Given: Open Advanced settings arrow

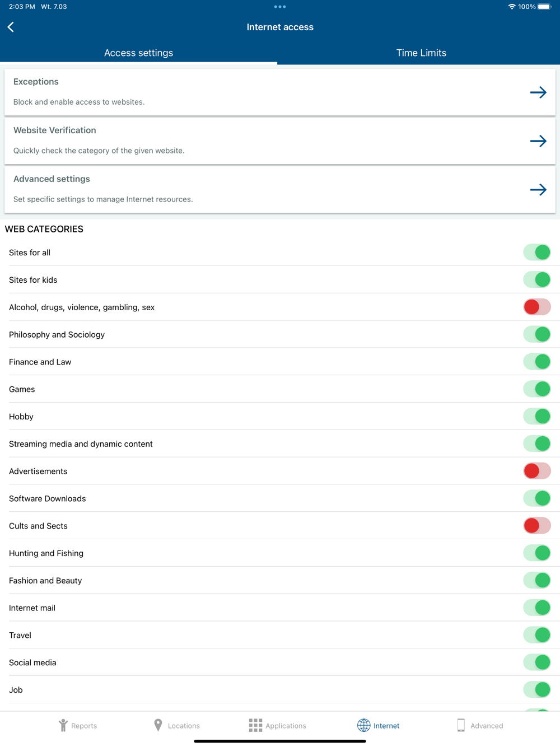Looking at the screenshot, I should pyautogui.click(x=538, y=190).
